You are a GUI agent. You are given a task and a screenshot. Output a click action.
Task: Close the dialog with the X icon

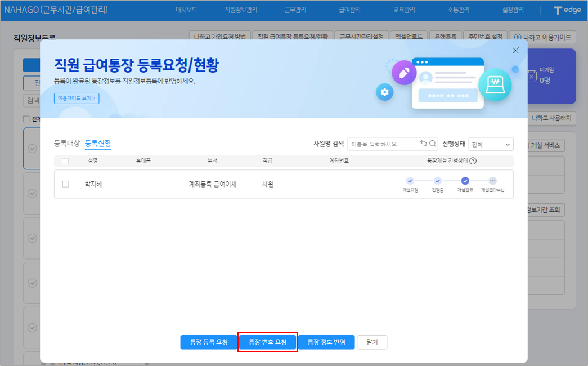515,51
